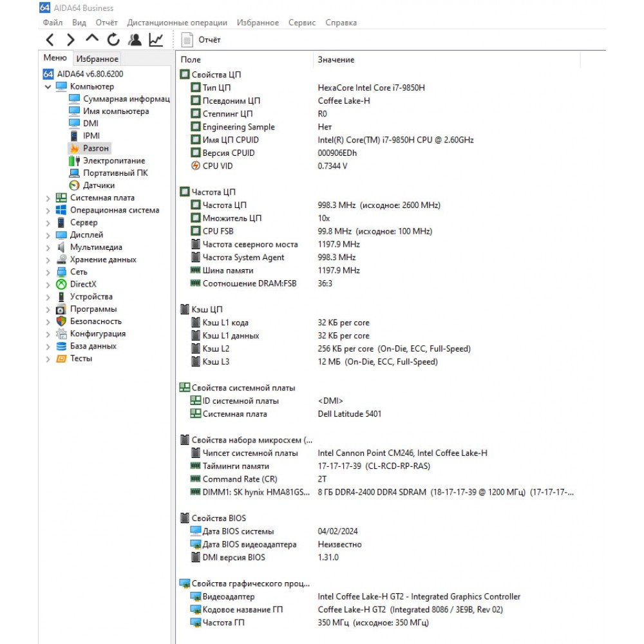The image size is (644, 644).
Task: Open the Избранное menu in menu bar
Action: click(x=258, y=23)
